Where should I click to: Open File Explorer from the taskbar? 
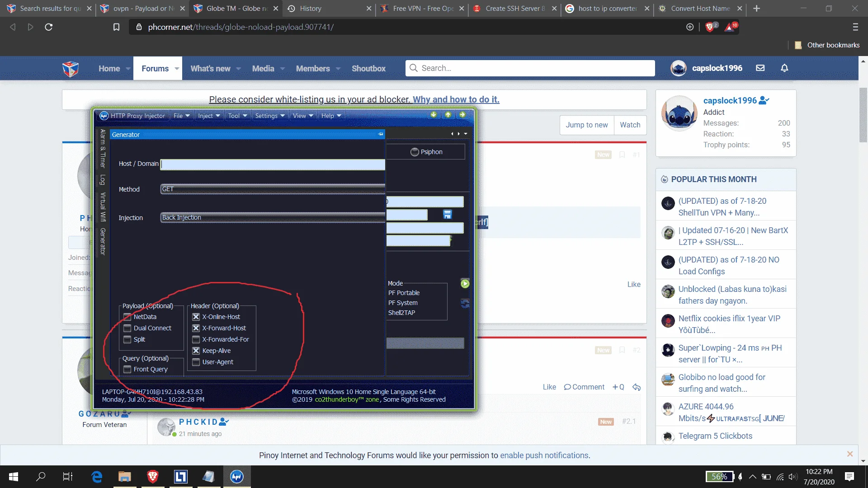(125, 477)
